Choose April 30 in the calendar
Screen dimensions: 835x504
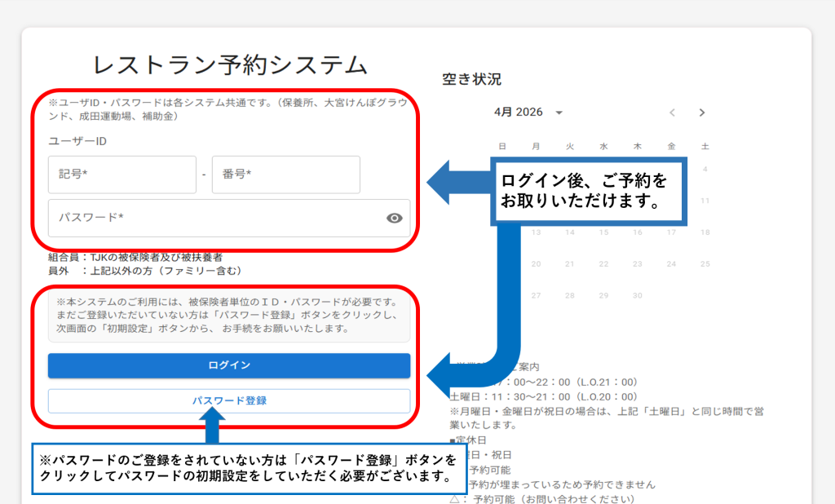638,295
